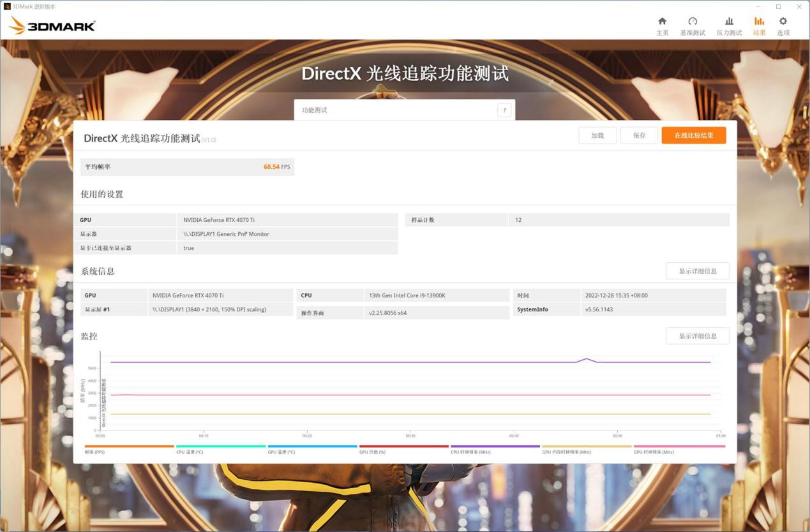Click the DirectX 光线追踪功能测试 result title
This screenshot has height=532, width=810.
point(142,138)
